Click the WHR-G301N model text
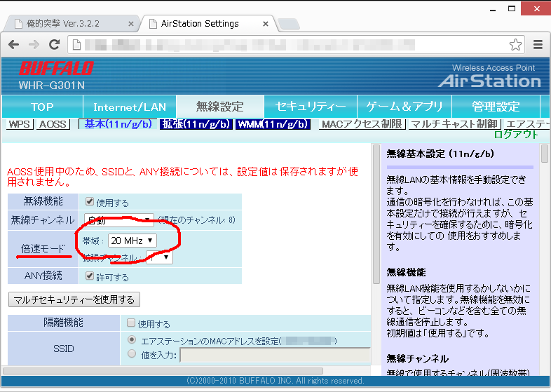The width and height of the screenshot is (551, 392). click(x=52, y=86)
